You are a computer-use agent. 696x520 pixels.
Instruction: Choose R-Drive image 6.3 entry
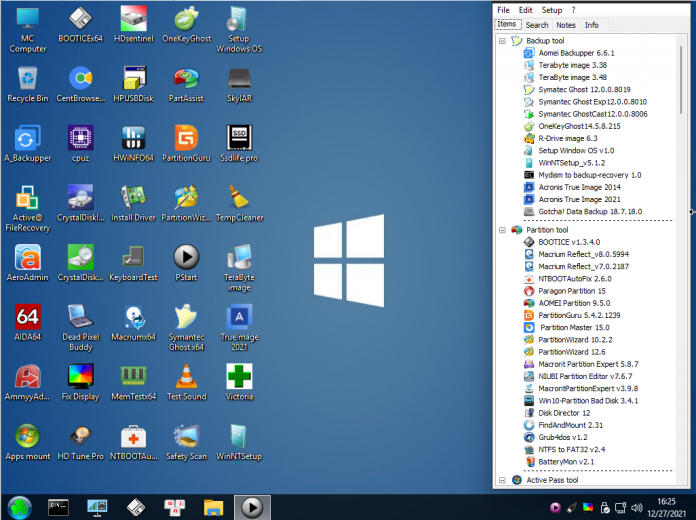click(568, 139)
